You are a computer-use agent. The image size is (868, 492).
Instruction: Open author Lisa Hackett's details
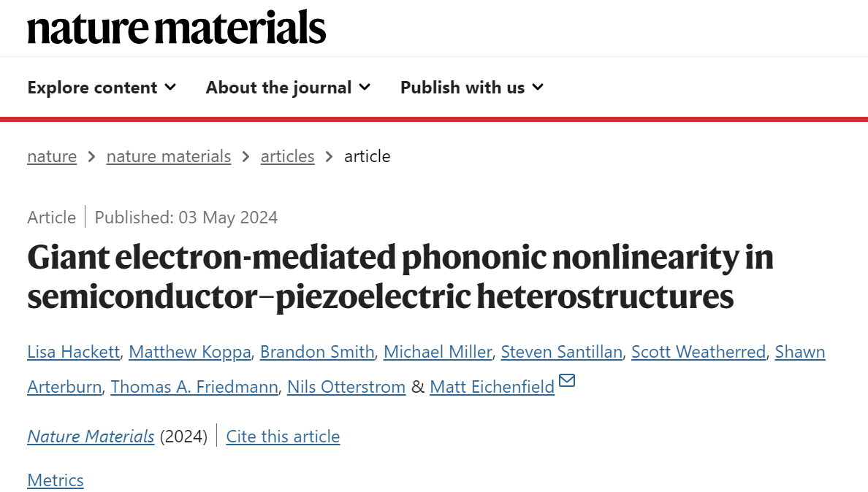click(74, 352)
